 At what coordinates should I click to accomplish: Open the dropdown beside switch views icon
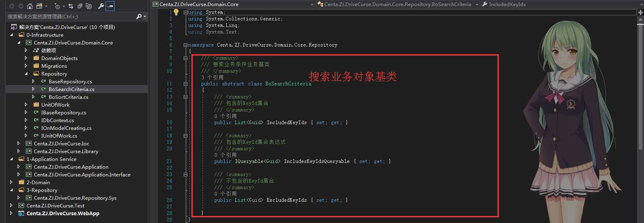46,6
